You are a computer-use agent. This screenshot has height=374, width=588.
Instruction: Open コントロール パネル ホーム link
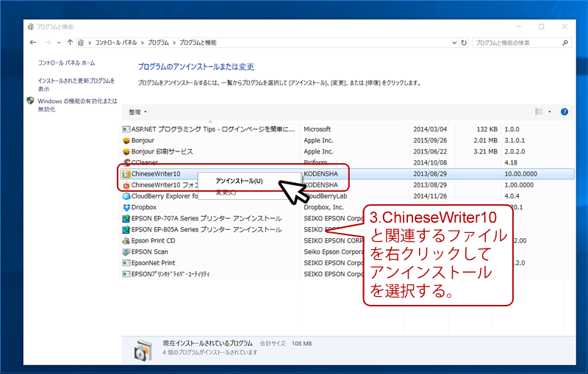[x=66, y=63]
